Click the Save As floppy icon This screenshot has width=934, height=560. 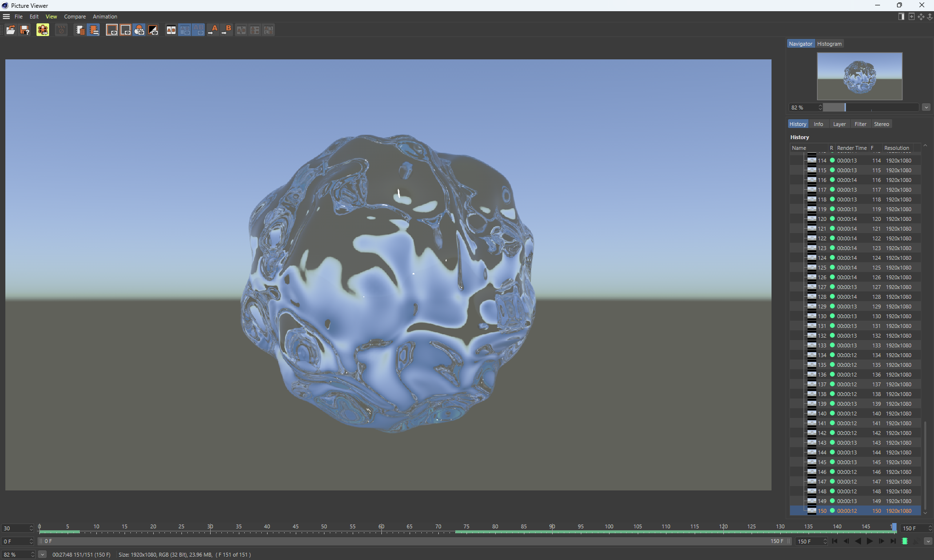[x=25, y=30]
